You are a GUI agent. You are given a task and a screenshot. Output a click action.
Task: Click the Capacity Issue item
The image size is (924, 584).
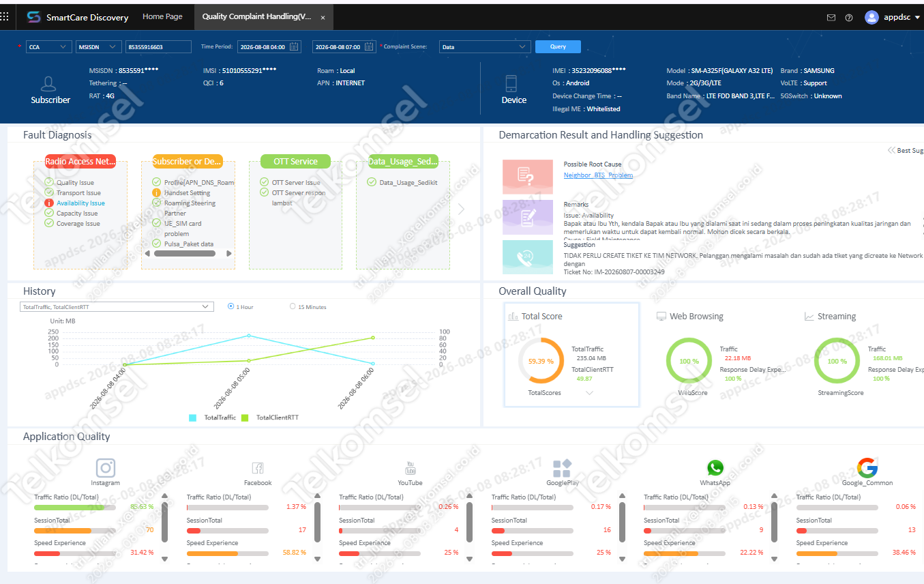[77, 214]
